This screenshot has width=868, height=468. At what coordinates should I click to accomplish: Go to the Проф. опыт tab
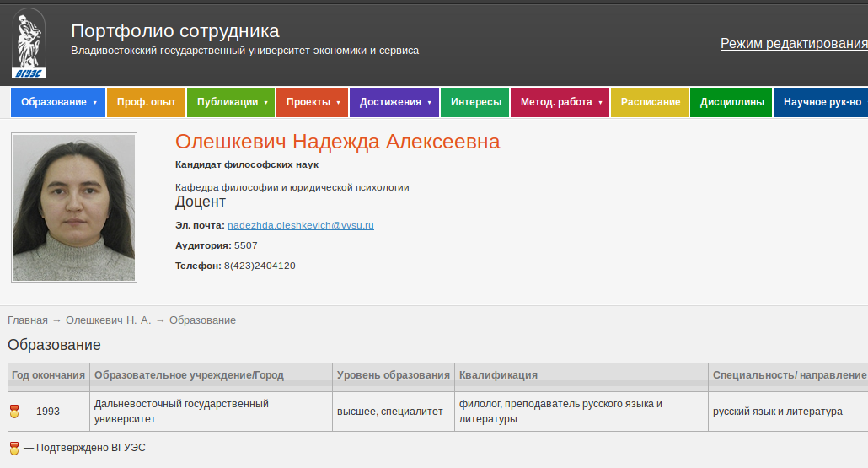146,102
